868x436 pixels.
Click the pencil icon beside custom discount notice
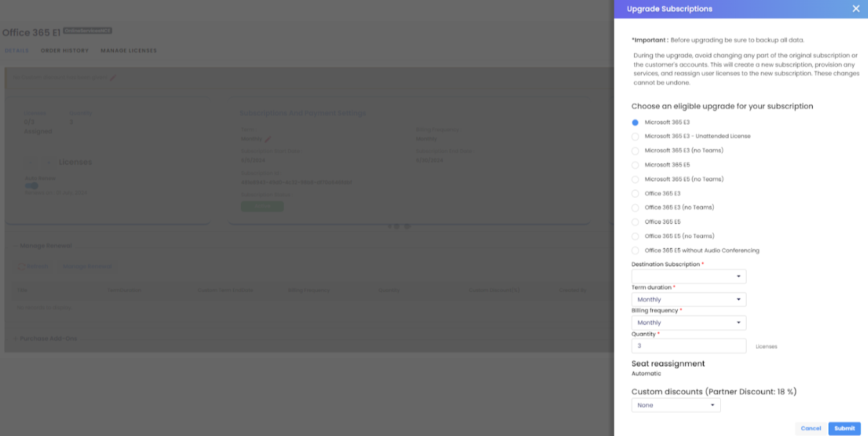click(114, 78)
